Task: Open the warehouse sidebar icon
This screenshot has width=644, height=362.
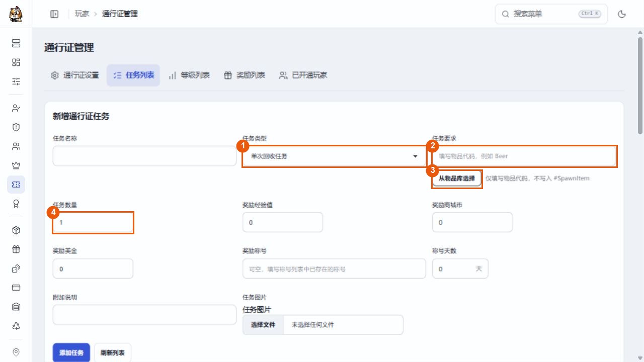Action: coord(16,307)
